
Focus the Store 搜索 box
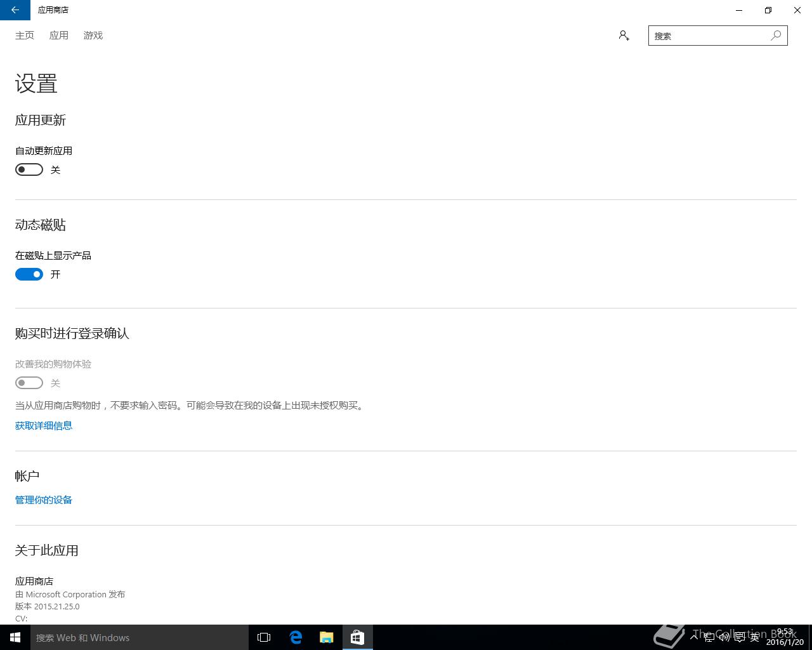pyautogui.click(x=718, y=36)
